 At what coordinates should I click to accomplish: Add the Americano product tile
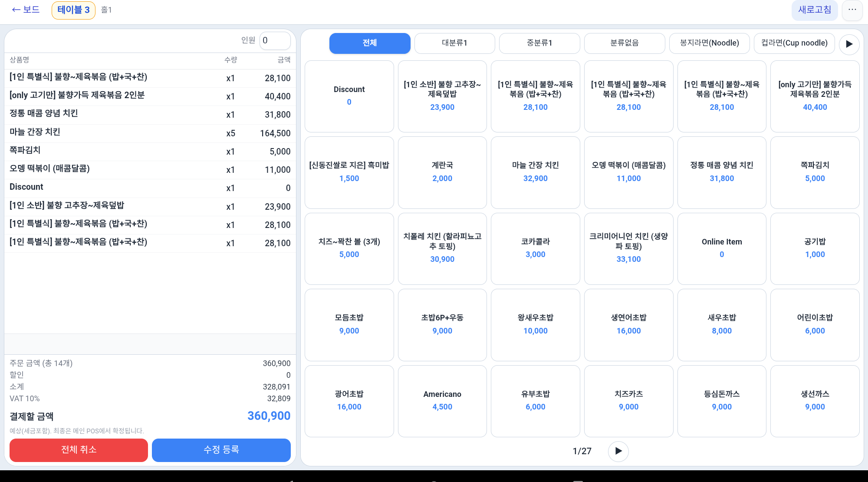pos(442,401)
